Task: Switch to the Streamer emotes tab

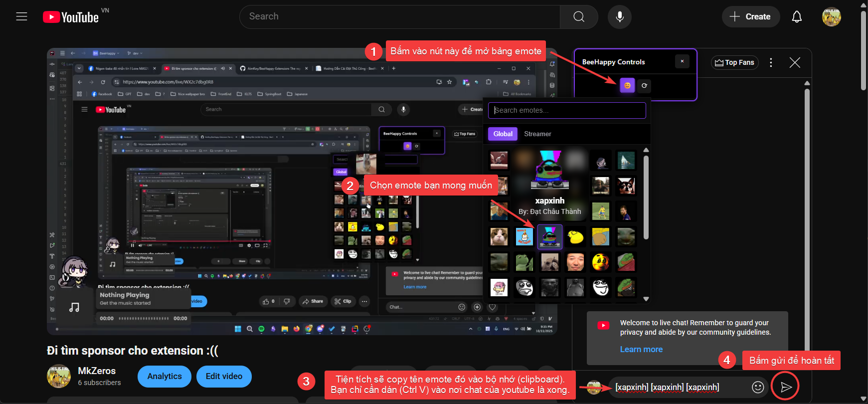Action: [x=537, y=134]
